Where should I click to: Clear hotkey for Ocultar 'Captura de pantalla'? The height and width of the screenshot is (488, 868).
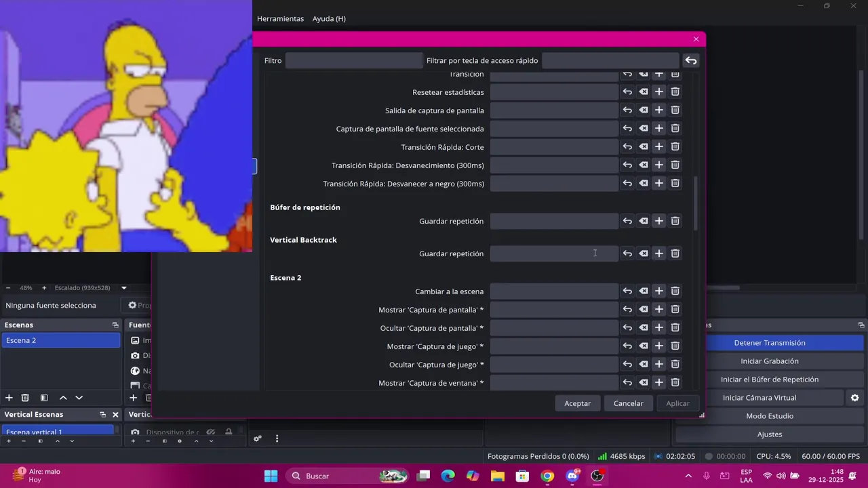(x=644, y=327)
